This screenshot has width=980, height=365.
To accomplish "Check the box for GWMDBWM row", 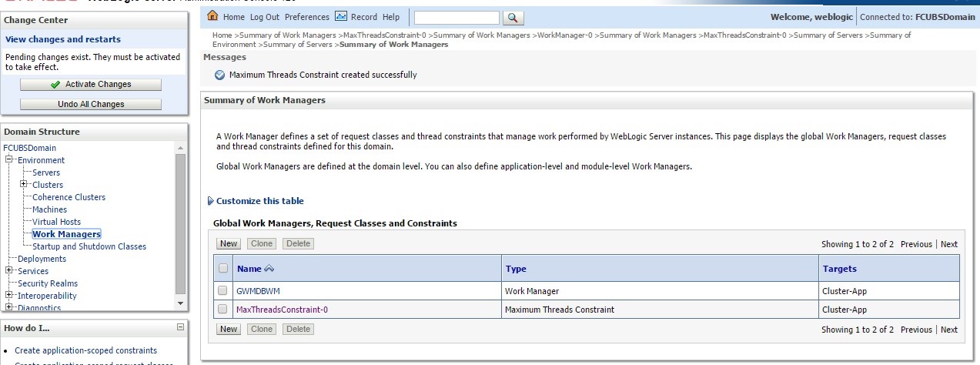I will coord(223,291).
